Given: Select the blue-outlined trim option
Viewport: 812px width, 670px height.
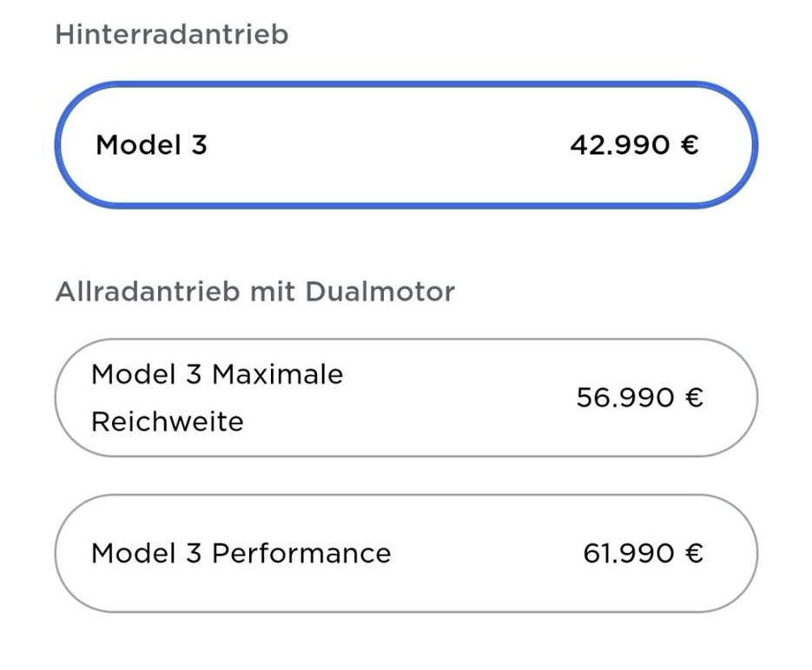Looking at the screenshot, I should click(x=406, y=144).
